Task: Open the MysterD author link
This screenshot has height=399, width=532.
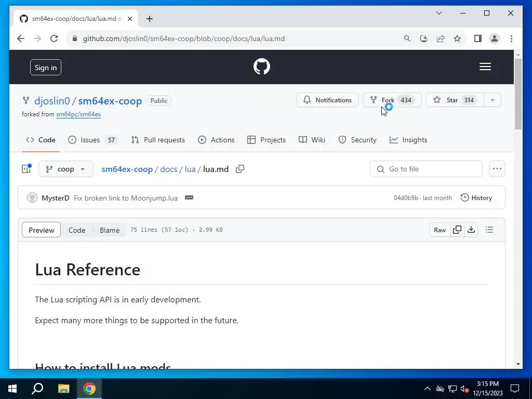Action: (55, 198)
